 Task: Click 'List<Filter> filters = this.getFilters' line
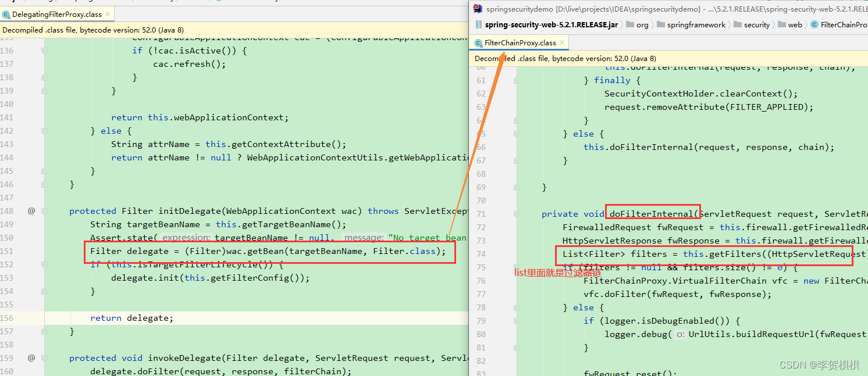715,254
